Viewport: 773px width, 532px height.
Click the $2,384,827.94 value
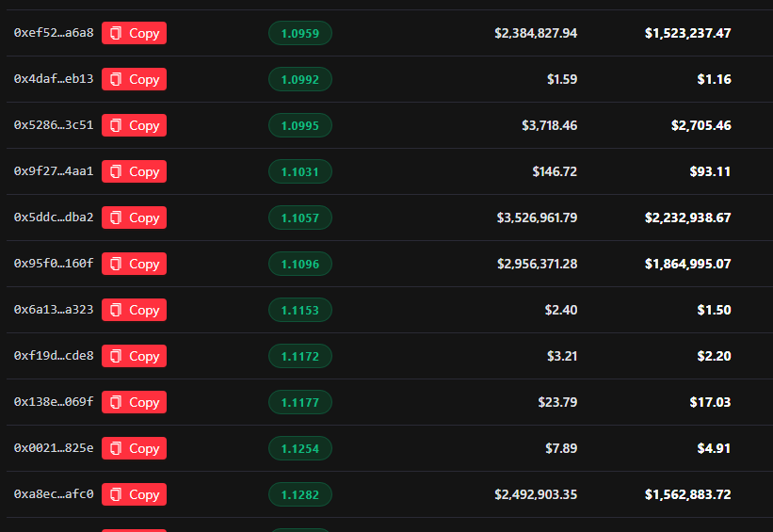click(536, 33)
